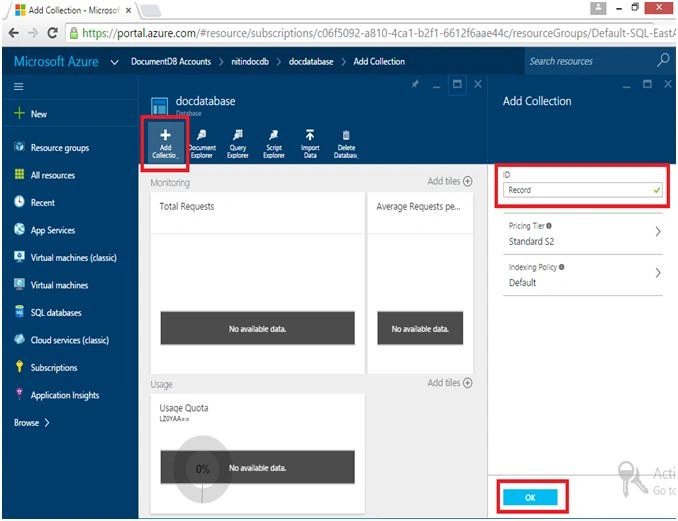Close the Add Collection browser tab
The image size is (678, 521).
128,10
